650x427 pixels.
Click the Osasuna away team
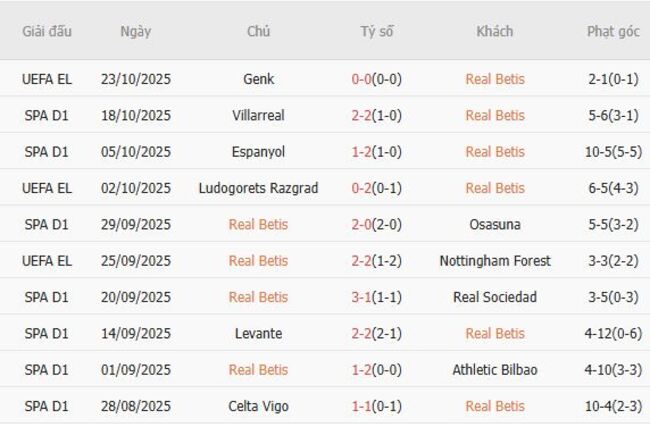[494, 224]
